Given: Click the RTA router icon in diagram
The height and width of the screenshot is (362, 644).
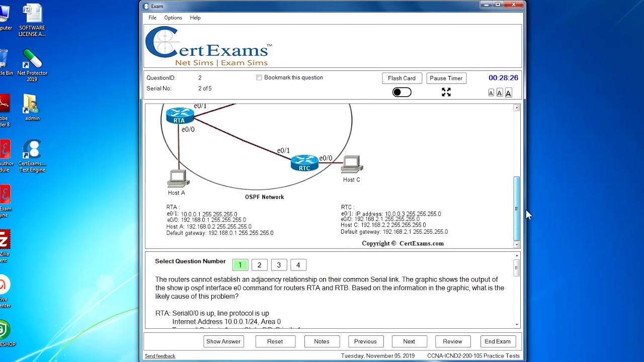Looking at the screenshot, I should tap(180, 116).
